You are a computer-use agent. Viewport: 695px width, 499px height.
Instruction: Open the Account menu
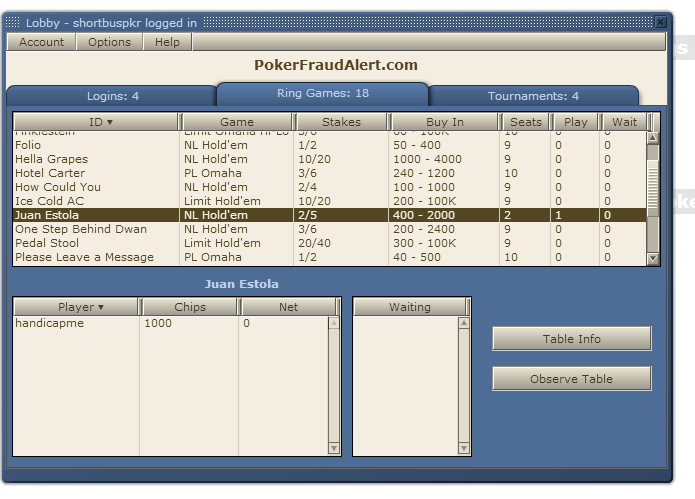tap(41, 42)
